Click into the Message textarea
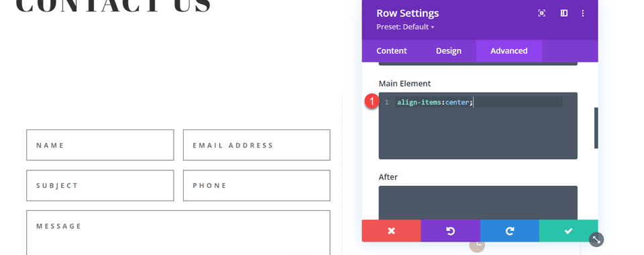The image size is (644, 255). click(x=178, y=232)
